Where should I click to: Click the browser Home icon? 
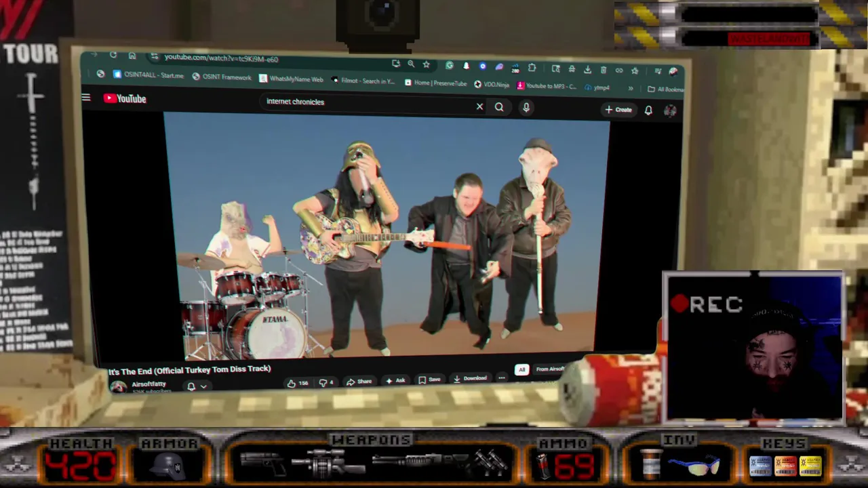pyautogui.click(x=132, y=56)
